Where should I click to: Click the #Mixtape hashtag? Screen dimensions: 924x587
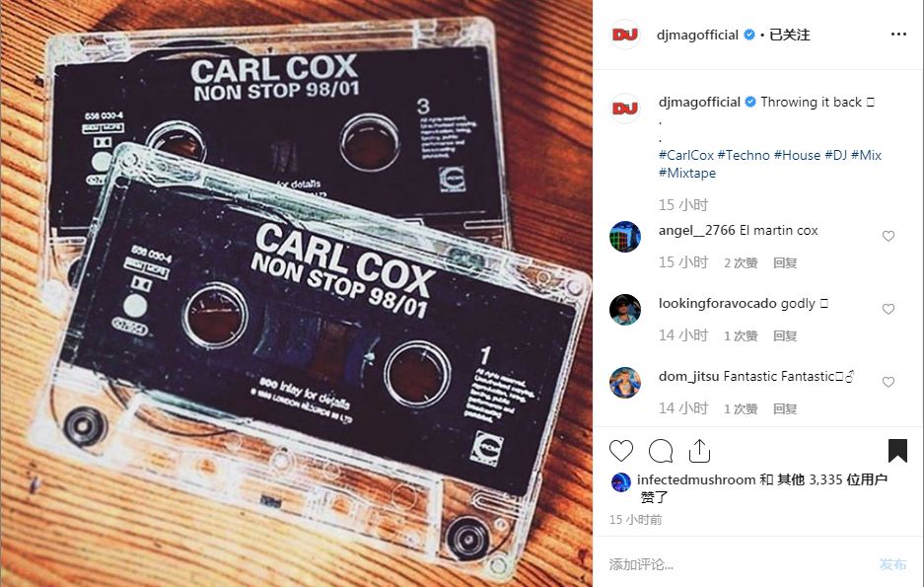pos(687,173)
